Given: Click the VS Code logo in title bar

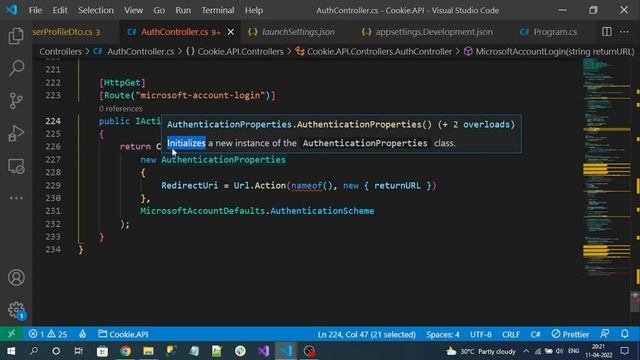Looking at the screenshot, I should point(11,10).
